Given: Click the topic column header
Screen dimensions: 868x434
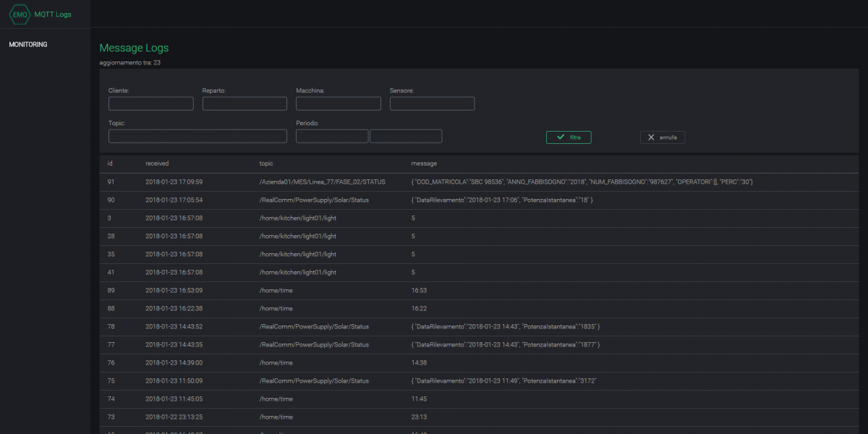Looking at the screenshot, I should pyautogui.click(x=267, y=163).
